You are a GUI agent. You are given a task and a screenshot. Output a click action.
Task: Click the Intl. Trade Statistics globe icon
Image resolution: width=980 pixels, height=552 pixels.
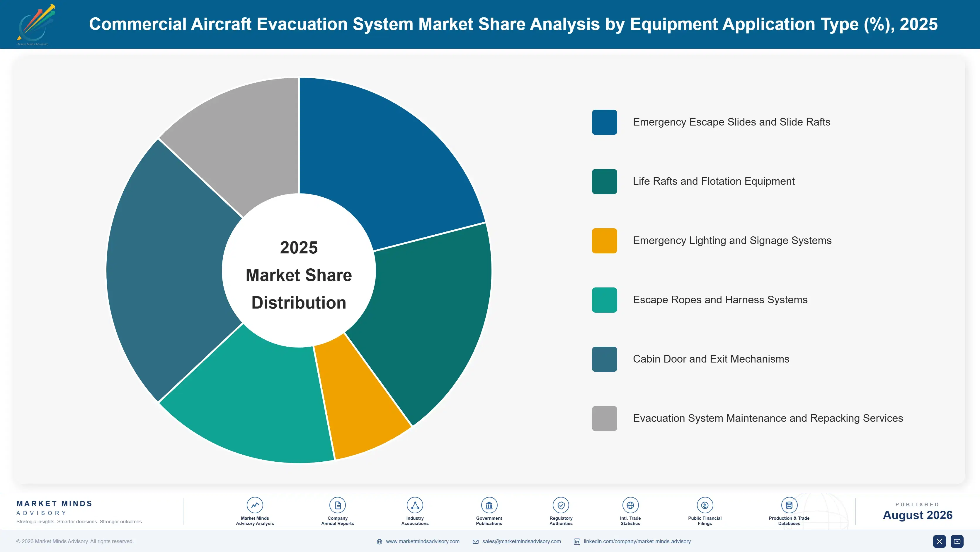pyautogui.click(x=630, y=505)
